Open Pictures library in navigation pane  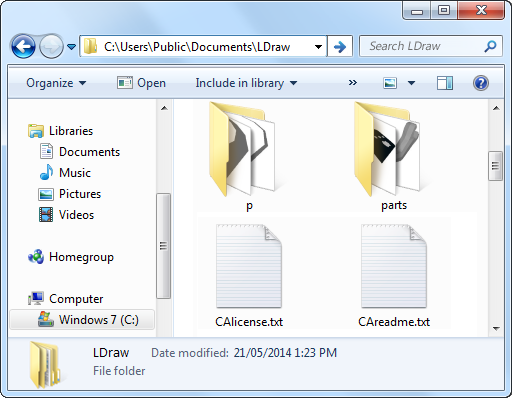pyautogui.click(x=80, y=194)
